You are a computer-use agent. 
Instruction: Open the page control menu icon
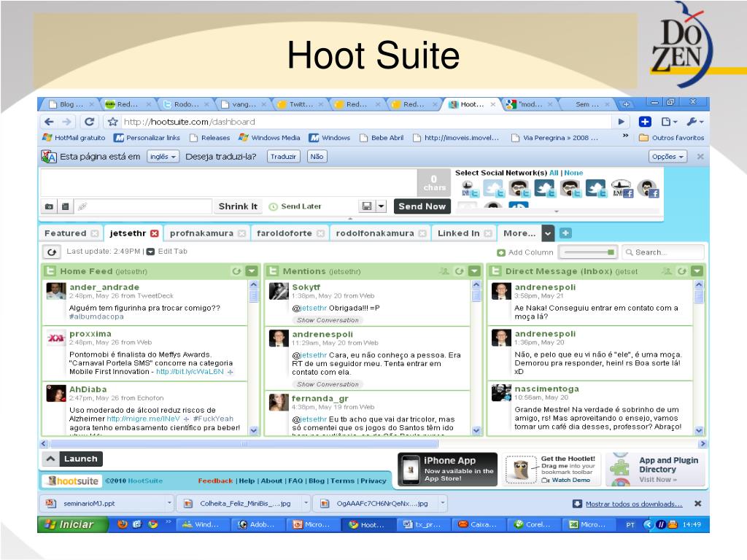click(x=669, y=122)
